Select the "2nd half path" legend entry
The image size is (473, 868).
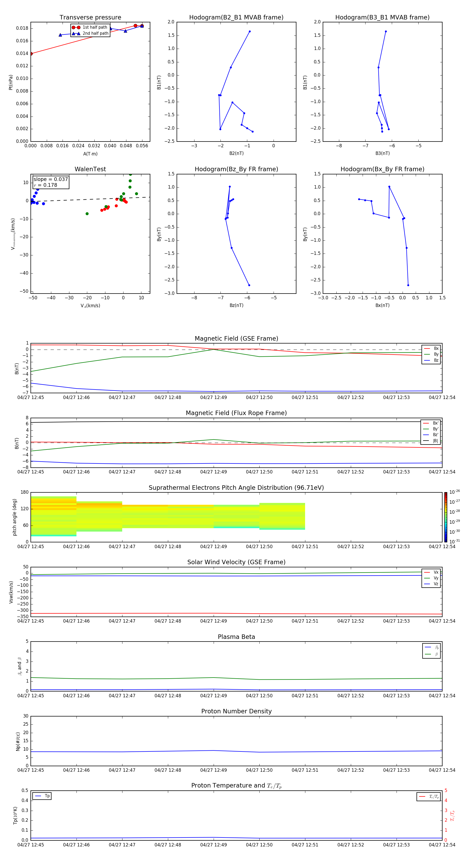pyautogui.click(x=90, y=33)
